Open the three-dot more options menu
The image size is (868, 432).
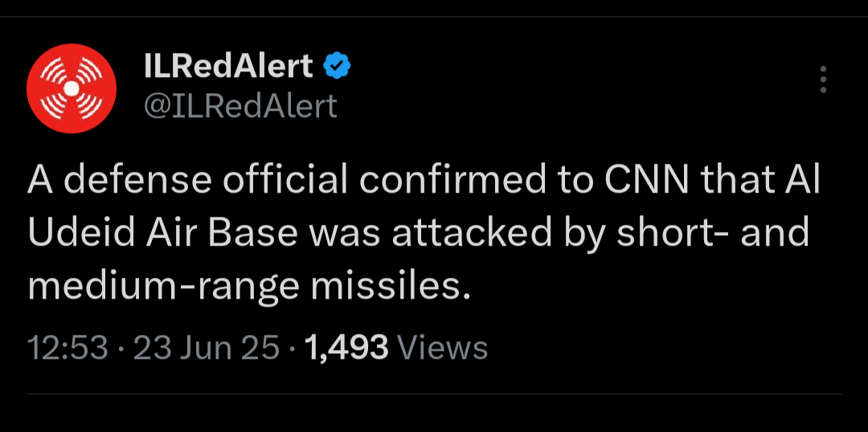coord(823,79)
